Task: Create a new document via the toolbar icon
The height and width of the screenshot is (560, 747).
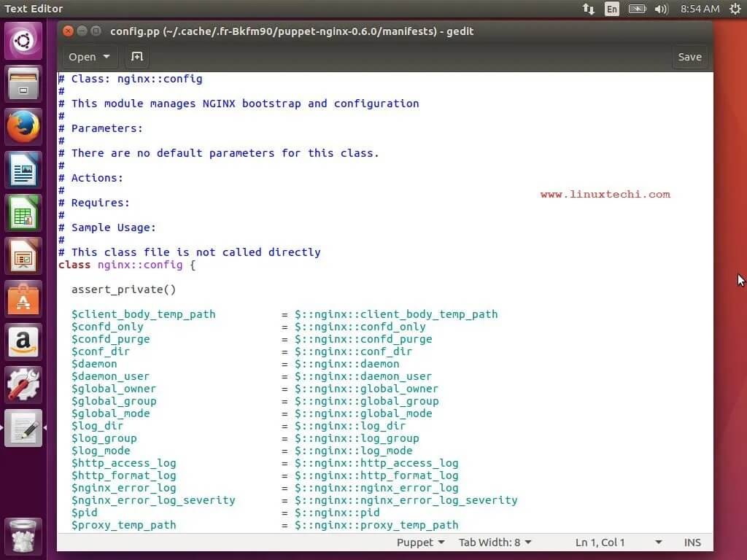Action: pos(136,56)
